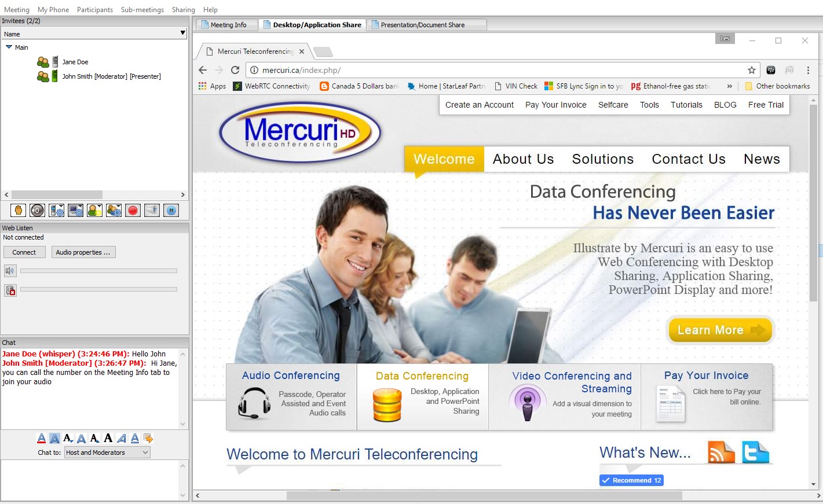Click John Smith's participant icon
Screen dimensions: 823x504
click(x=43, y=76)
